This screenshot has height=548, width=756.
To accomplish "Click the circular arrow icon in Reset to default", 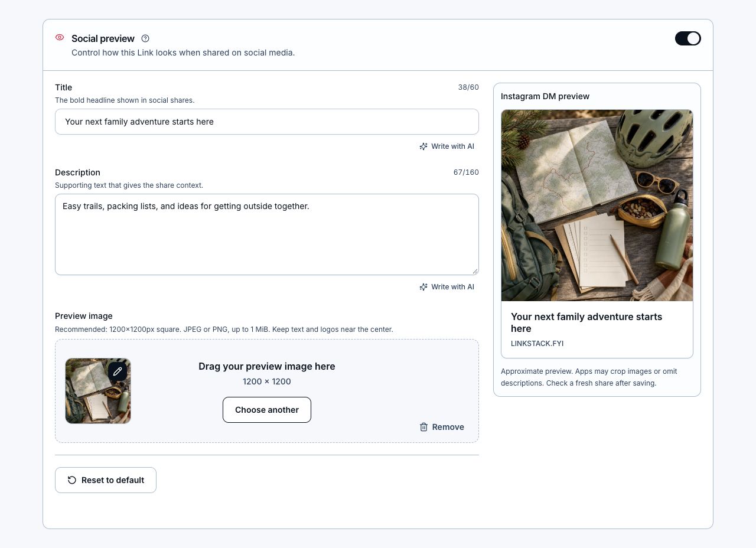I will click(x=72, y=480).
